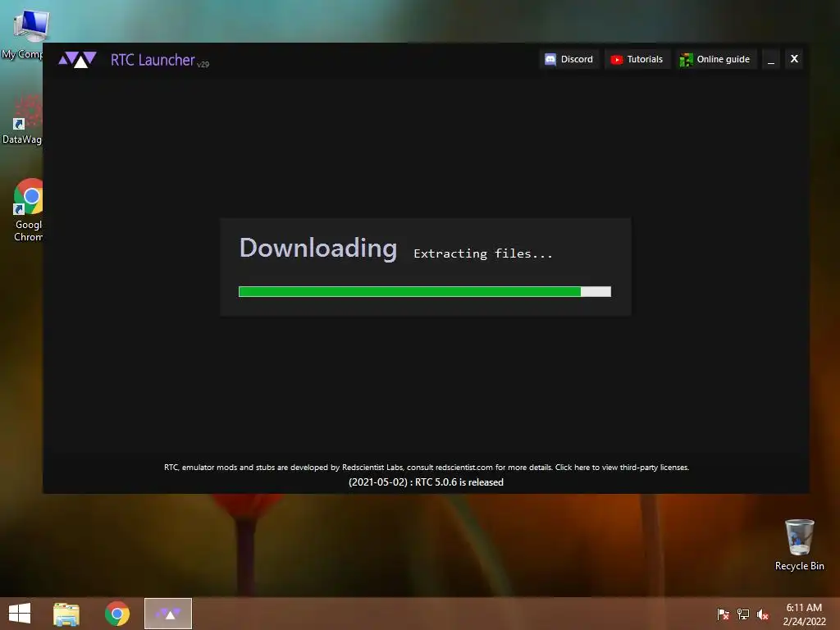The image size is (840, 630).
Task: Open File Explorer from the taskbar
Action: [x=66, y=614]
